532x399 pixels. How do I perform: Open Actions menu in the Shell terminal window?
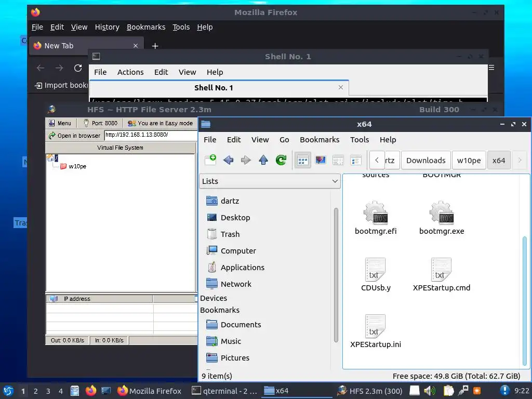coord(130,72)
